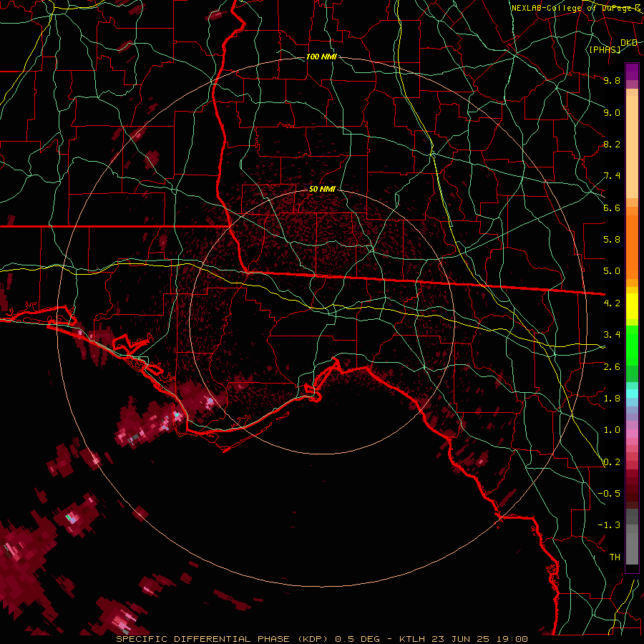This screenshot has width=644, height=644.
Task: Click the Specific Differential Phase (KDP) caption text
Action: [223, 639]
